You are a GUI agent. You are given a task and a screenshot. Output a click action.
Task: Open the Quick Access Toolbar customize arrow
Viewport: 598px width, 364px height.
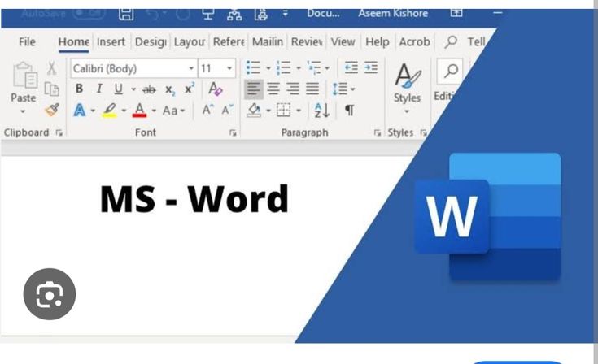285,13
